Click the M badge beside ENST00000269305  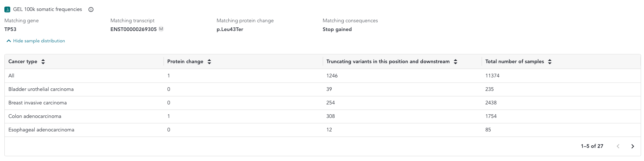[x=161, y=29]
